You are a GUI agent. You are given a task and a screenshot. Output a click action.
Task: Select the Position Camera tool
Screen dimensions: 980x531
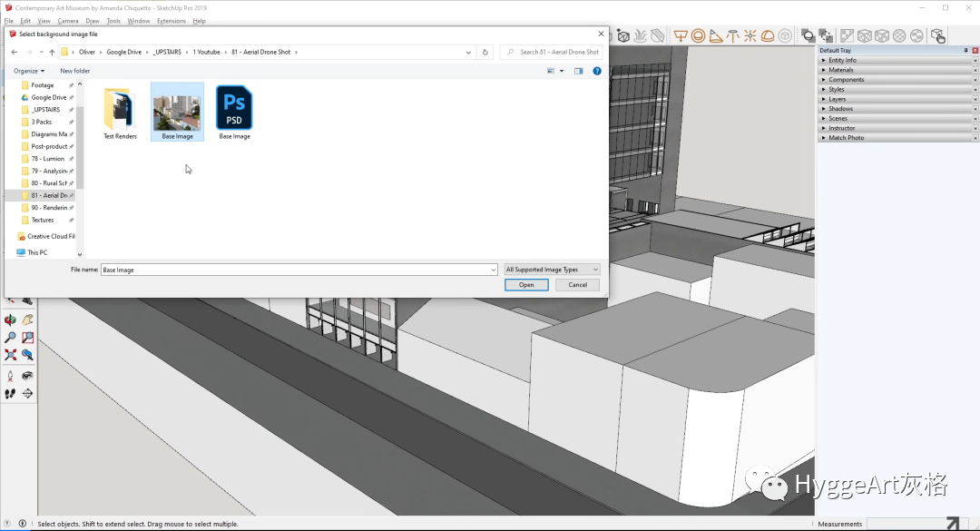10,376
